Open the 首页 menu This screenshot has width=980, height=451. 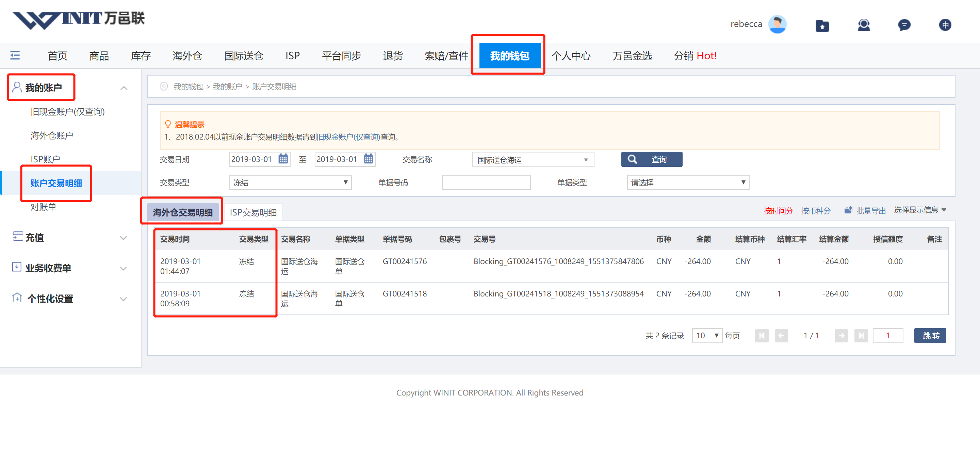(x=58, y=55)
